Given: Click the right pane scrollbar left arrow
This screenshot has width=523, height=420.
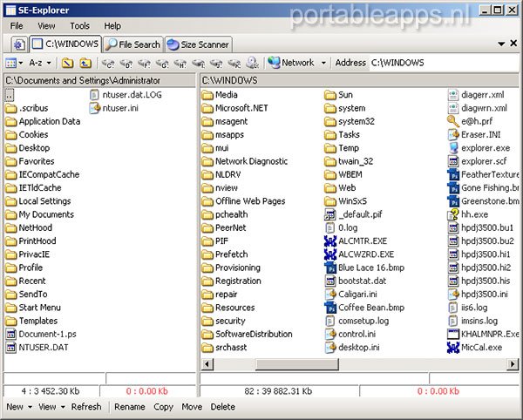Looking at the screenshot, I should click(207, 364).
